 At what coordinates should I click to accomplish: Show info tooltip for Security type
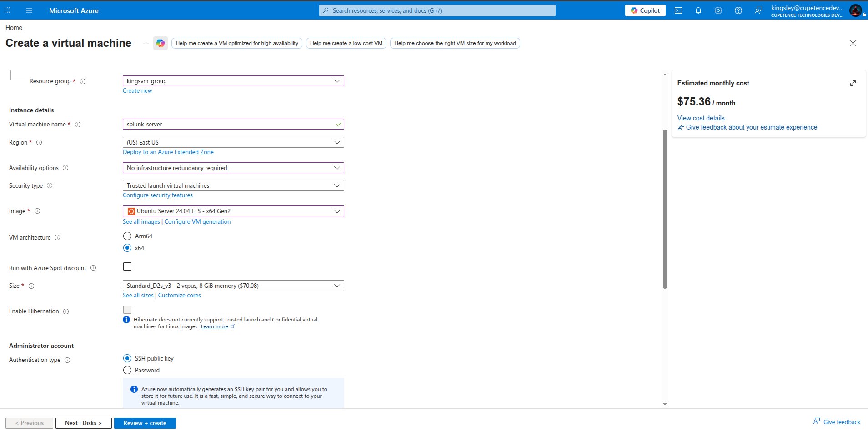(x=50, y=185)
